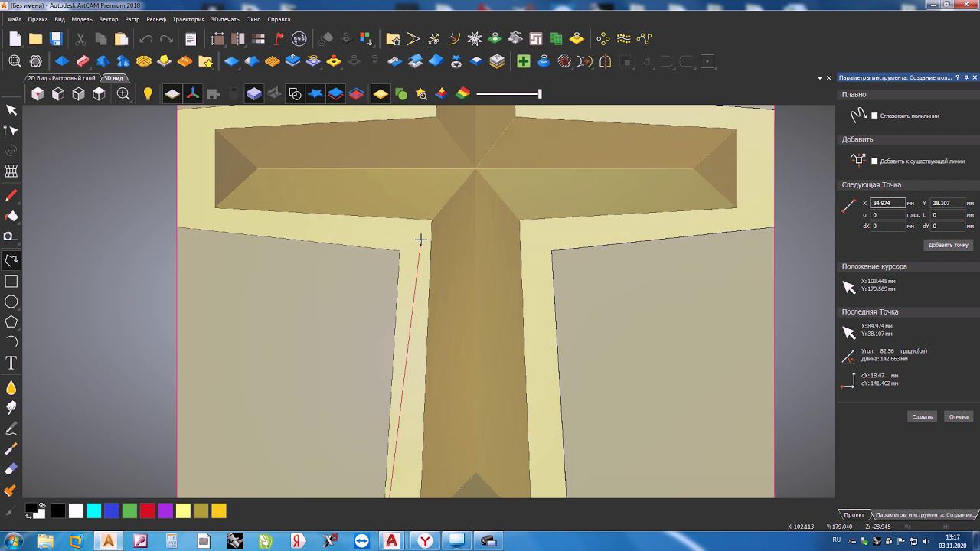Click the RU language indicator in the tray

pyautogui.click(x=837, y=540)
